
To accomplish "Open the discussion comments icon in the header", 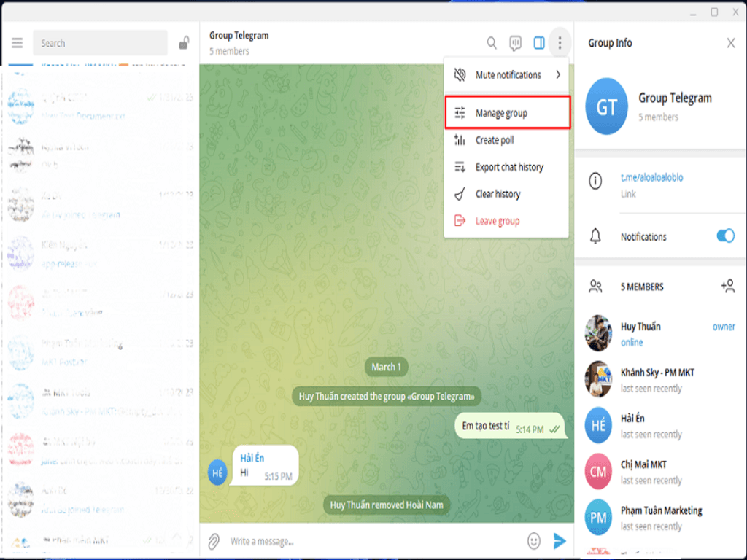I will coord(515,43).
